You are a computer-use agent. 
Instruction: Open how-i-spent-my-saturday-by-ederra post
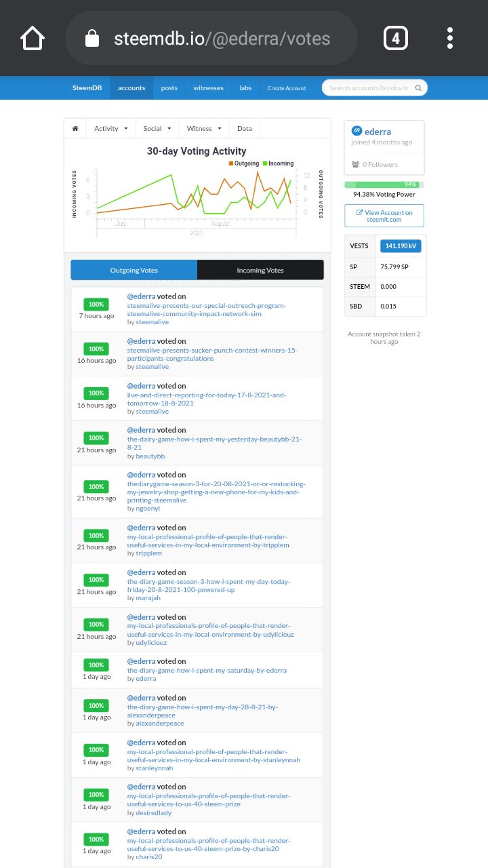click(x=207, y=670)
